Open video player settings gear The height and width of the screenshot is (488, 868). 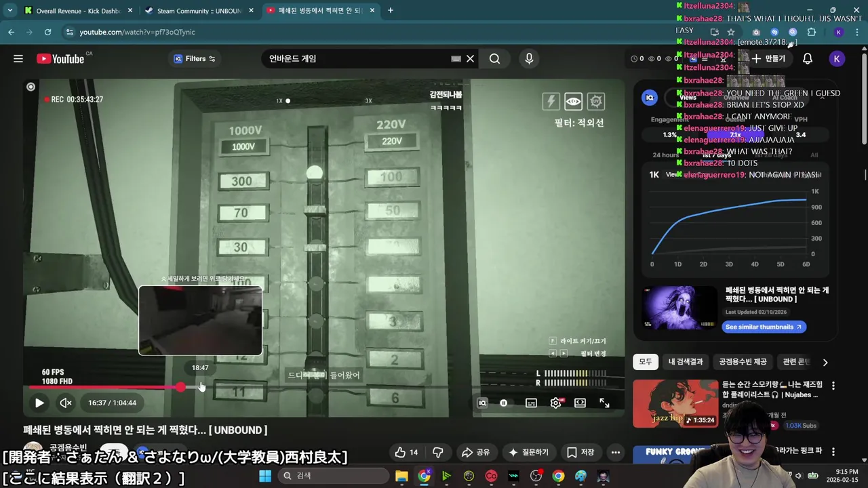click(555, 403)
